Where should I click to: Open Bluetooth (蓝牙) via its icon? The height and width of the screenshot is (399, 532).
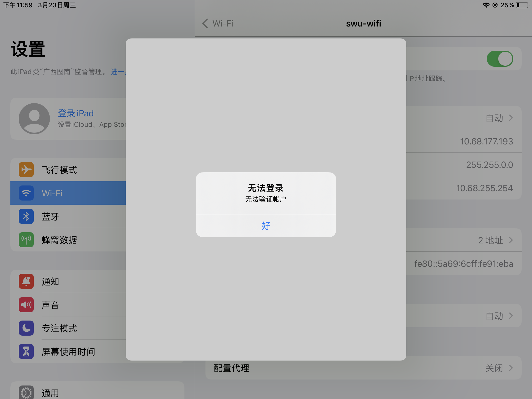(26, 216)
